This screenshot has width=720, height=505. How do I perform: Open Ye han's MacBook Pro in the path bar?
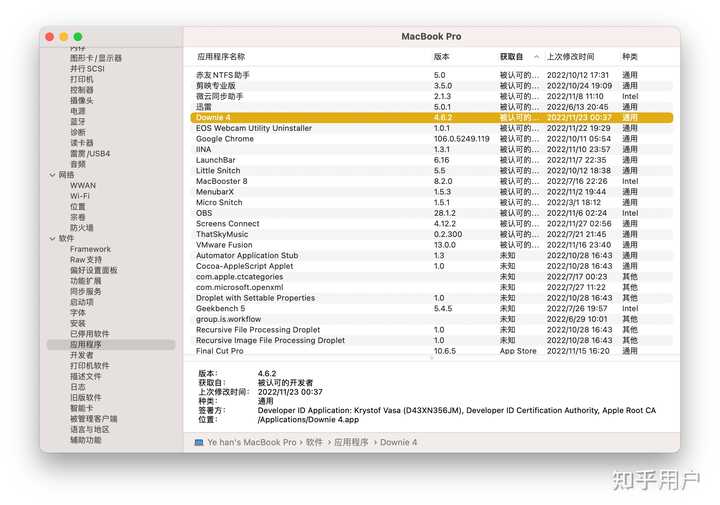[x=252, y=442]
